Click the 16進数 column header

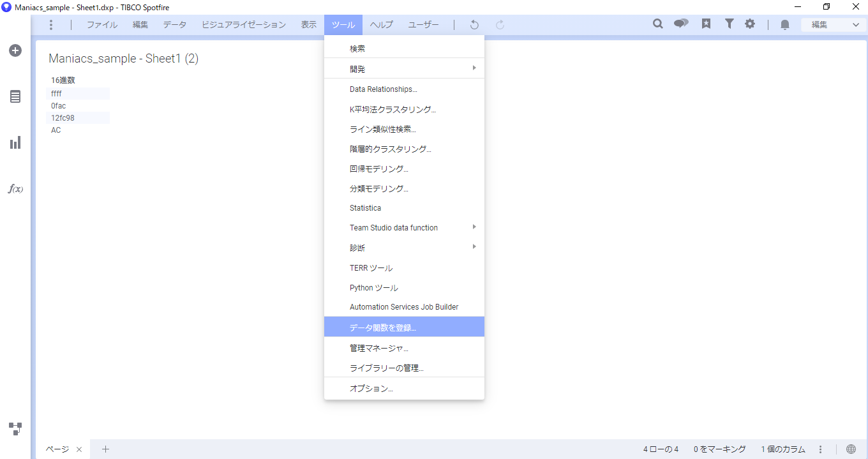click(x=63, y=80)
